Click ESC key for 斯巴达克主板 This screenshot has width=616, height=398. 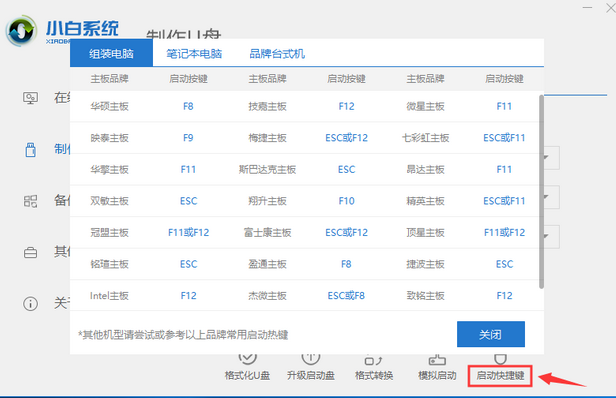pos(346,170)
